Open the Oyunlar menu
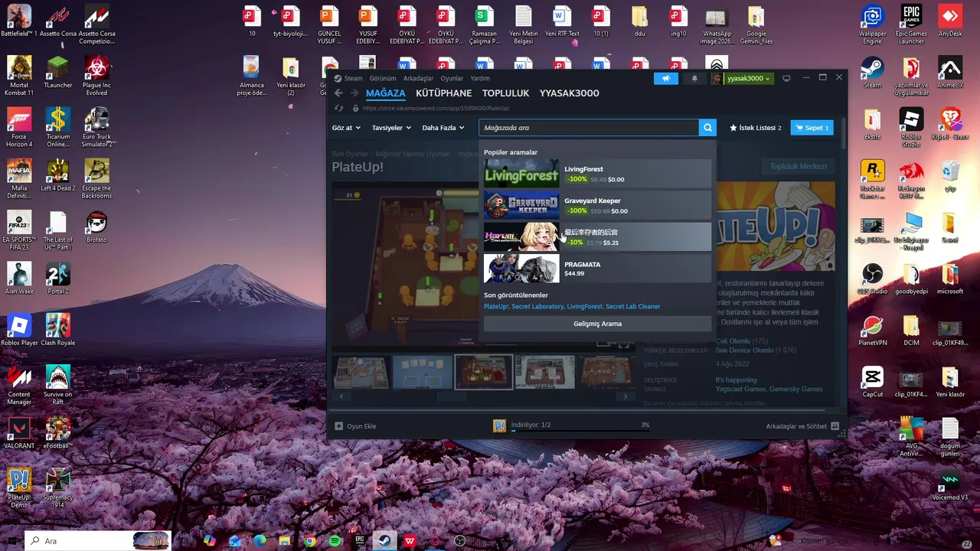Image resolution: width=980 pixels, height=551 pixels. [x=452, y=78]
